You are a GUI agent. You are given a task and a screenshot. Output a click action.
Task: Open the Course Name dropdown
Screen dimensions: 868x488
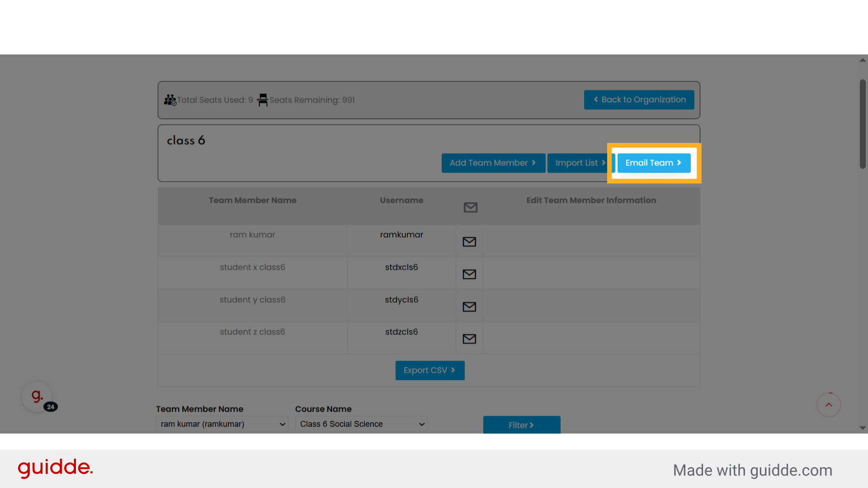(361, 424)
